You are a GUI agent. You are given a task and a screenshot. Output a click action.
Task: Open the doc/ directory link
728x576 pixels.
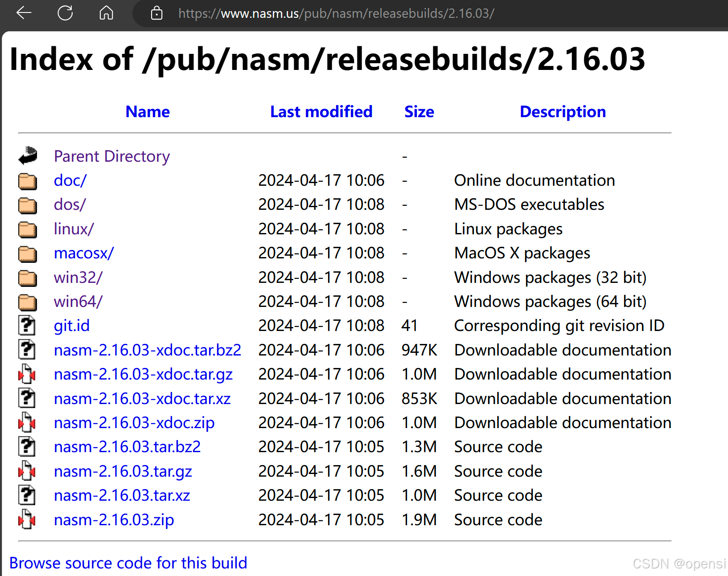(x=70, y=180)
